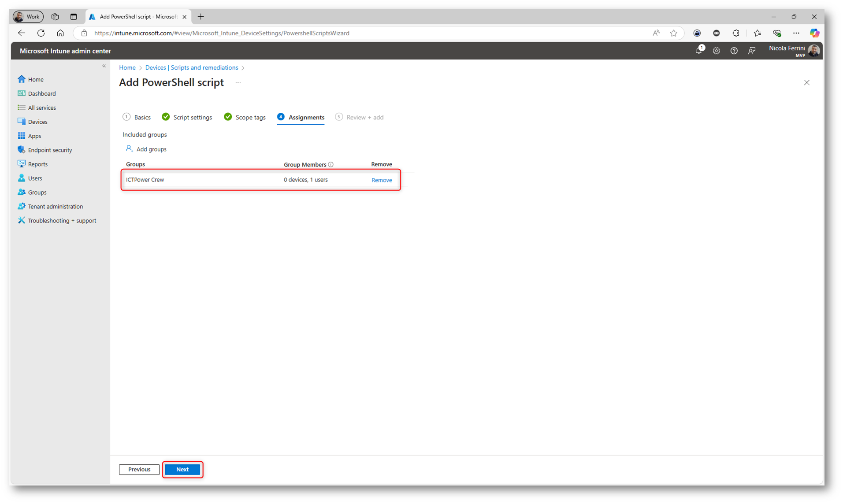
Task: Select the '0 devices, 1 users' cell
Action: [x=306, y=180]
